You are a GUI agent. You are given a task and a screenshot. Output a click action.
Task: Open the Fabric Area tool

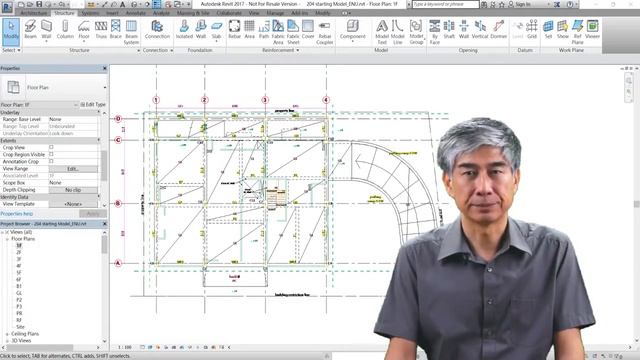click(x=278, y=32)
